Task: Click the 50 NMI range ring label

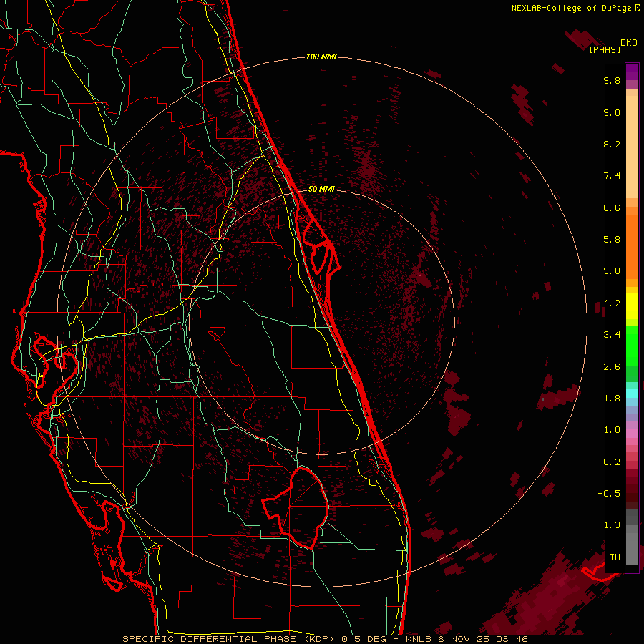Action: (321, 189)
